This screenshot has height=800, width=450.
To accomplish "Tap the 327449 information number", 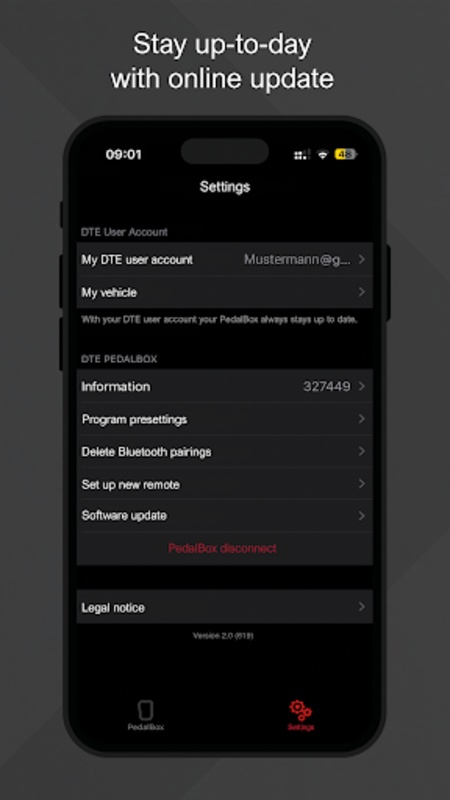I will click(327, 386).
